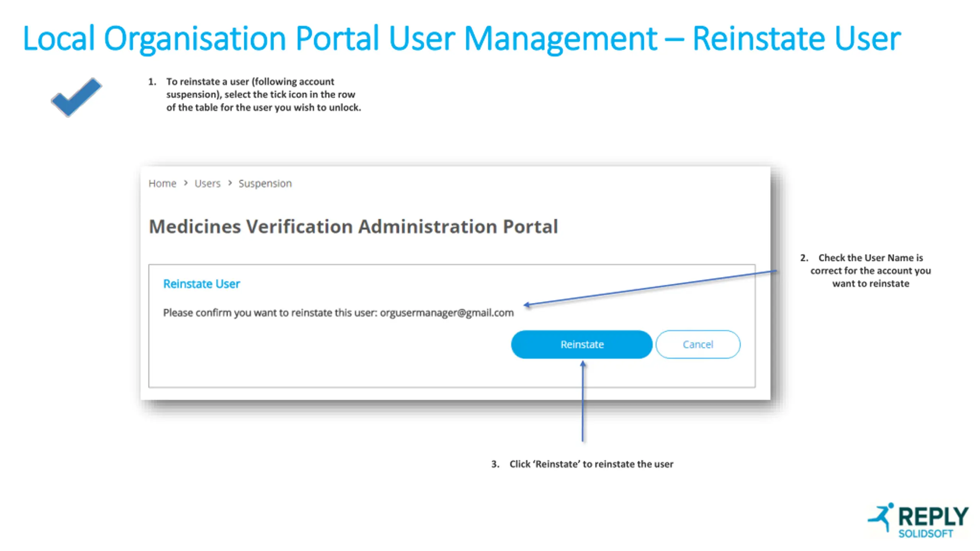Click Medicines Verification Administration Portal heading
The height and width of the screenshot is (551, 980).
tap(353, 227)
